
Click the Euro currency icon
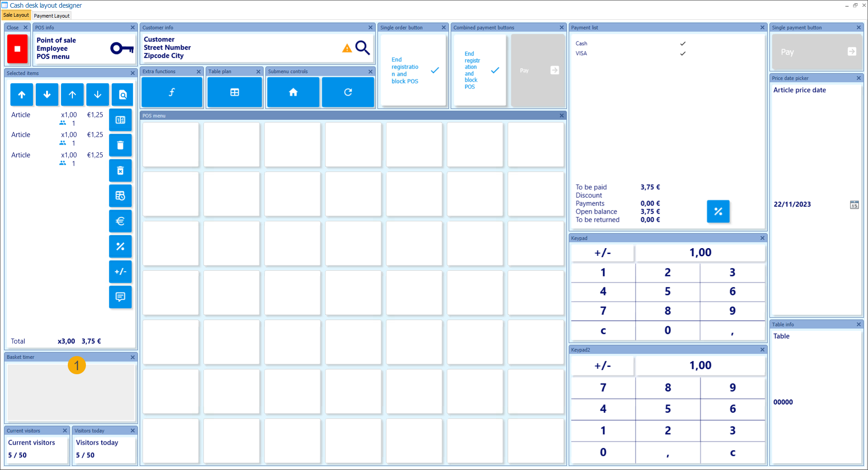[x=120, y=221]
